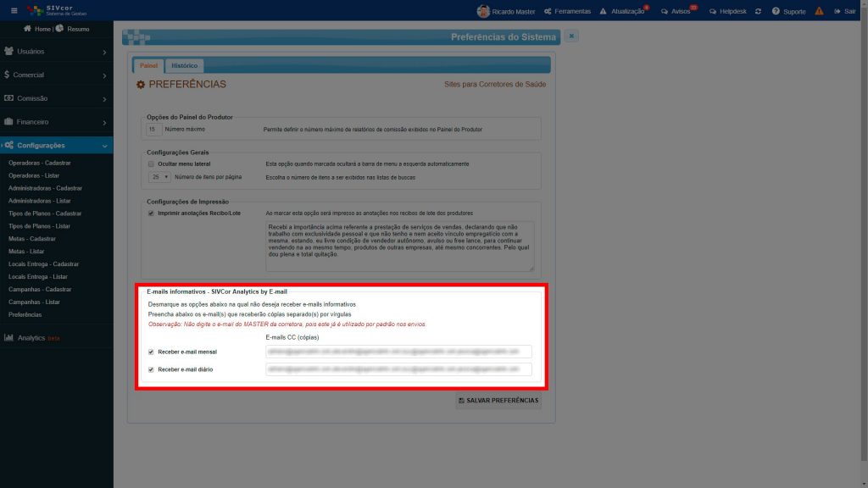Open Locais Entrega - Cadastrar item
868x488 pixels.
[44, 264]
